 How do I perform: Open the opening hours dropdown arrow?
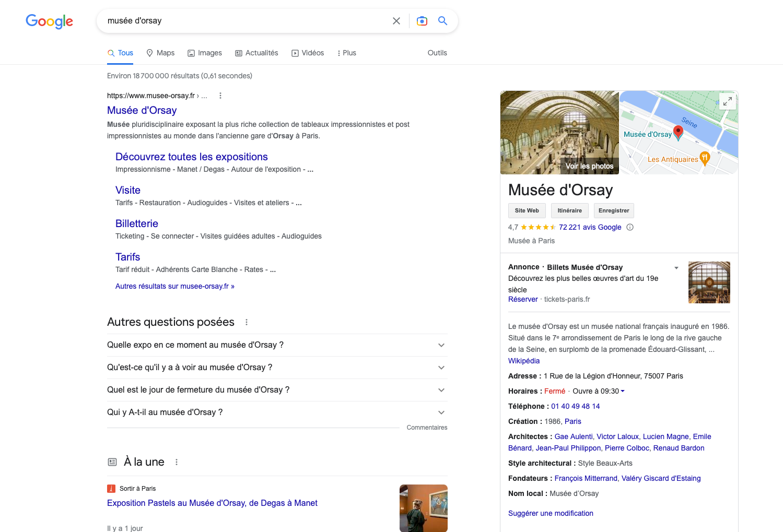click(x=623, y=391)
